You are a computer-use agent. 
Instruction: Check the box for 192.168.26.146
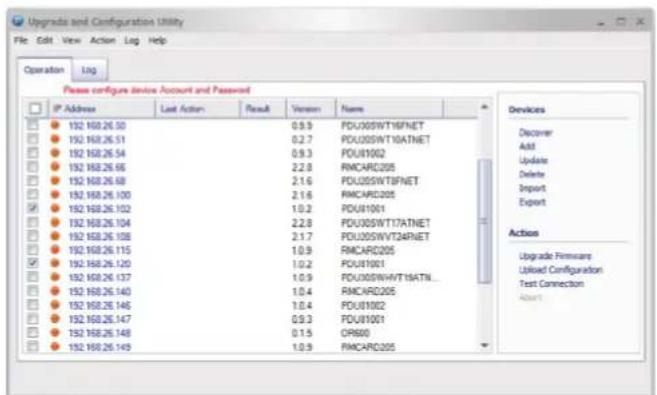click(32, 305)
